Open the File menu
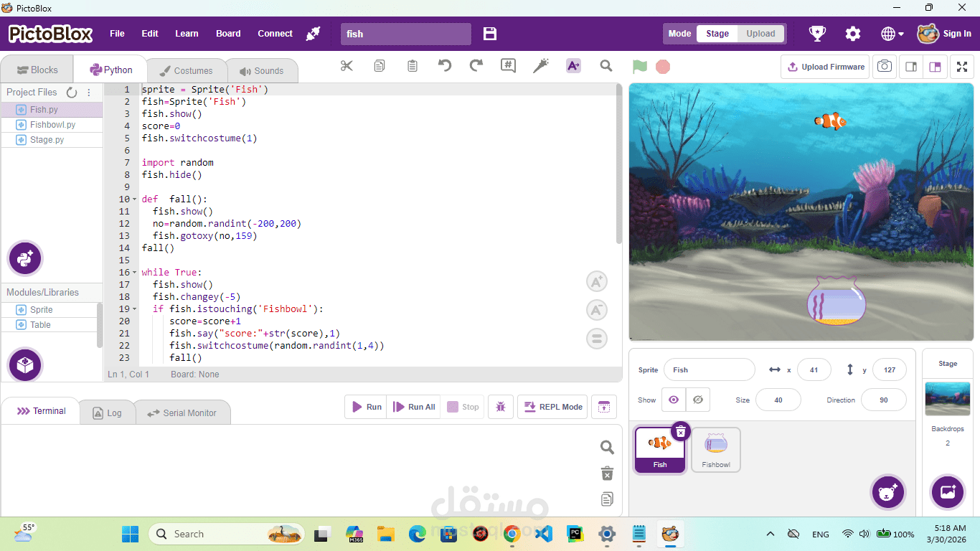980x551 pixels. click(x=117, y=34)
